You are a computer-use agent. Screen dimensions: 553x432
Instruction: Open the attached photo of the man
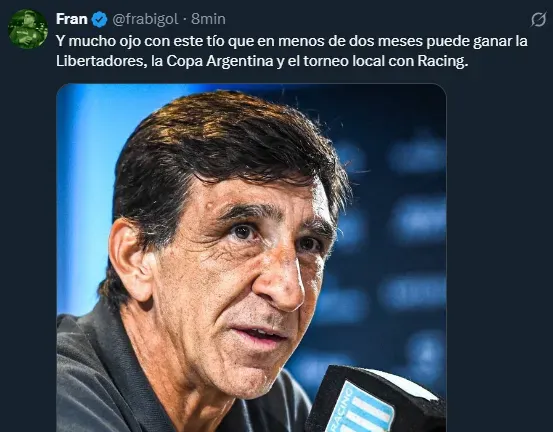pos(251,258)
